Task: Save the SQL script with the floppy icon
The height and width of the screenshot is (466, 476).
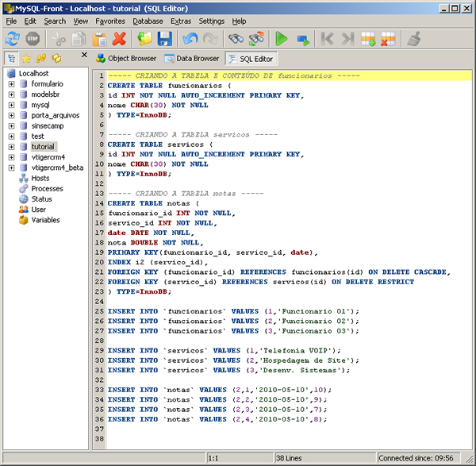Action: 165,39
